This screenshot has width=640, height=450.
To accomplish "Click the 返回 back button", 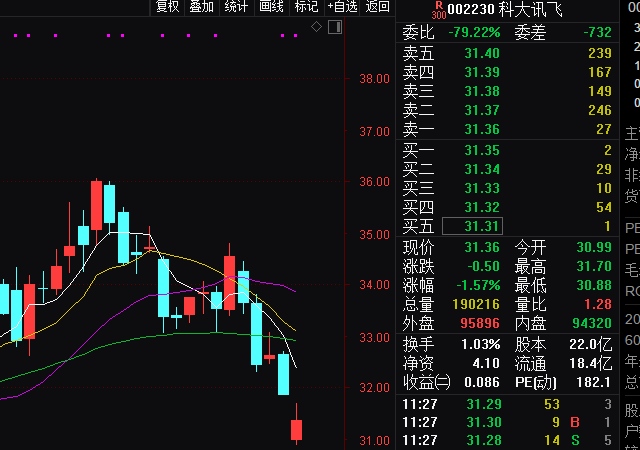I will tap(378, 7).
